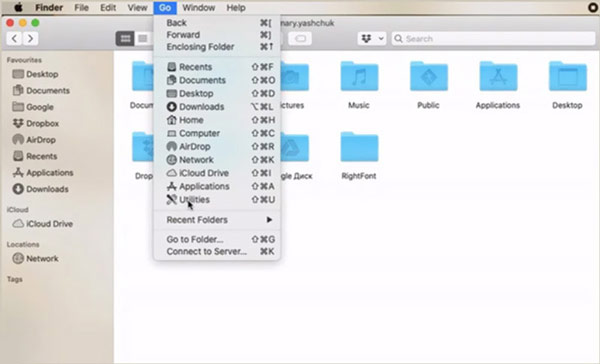Choose Back in the Go menu
The image size is (600, 364).
pos(217,23)
